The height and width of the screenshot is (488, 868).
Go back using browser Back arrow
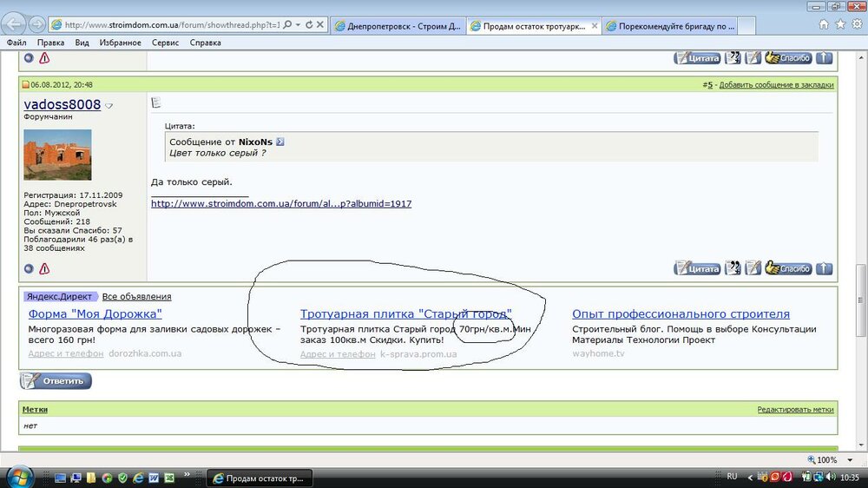13,24
